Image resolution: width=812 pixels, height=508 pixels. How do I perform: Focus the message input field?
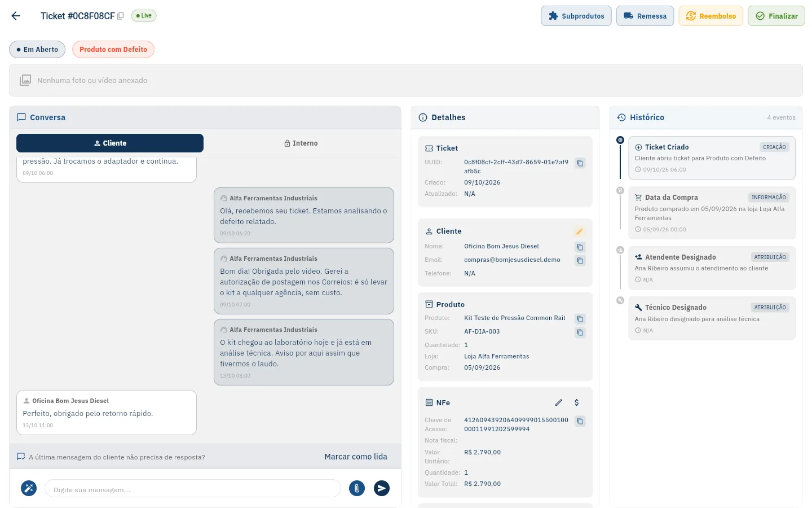click(x=193, y=489)
